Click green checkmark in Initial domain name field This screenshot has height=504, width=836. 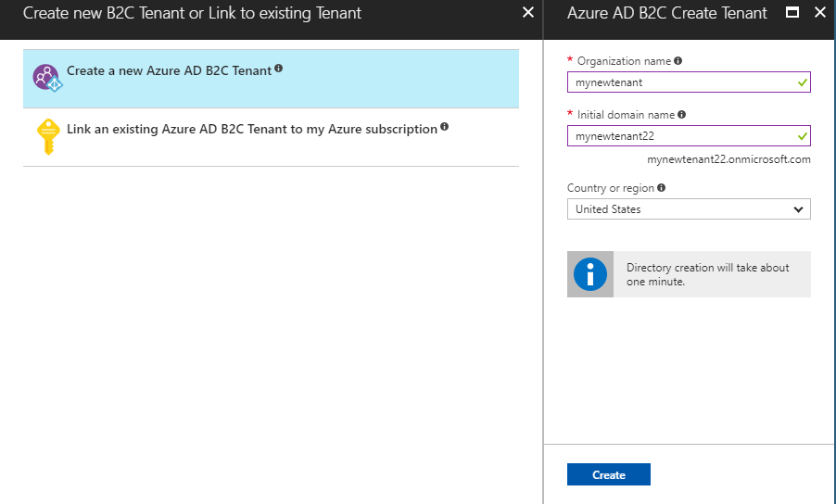coord(802,136)
